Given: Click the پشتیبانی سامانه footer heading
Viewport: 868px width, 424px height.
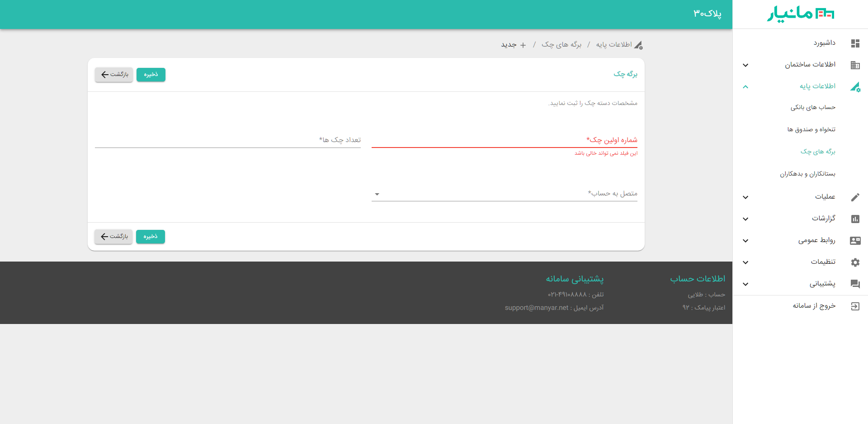Looking at the screenshot, I should click(x=575, y=279).
